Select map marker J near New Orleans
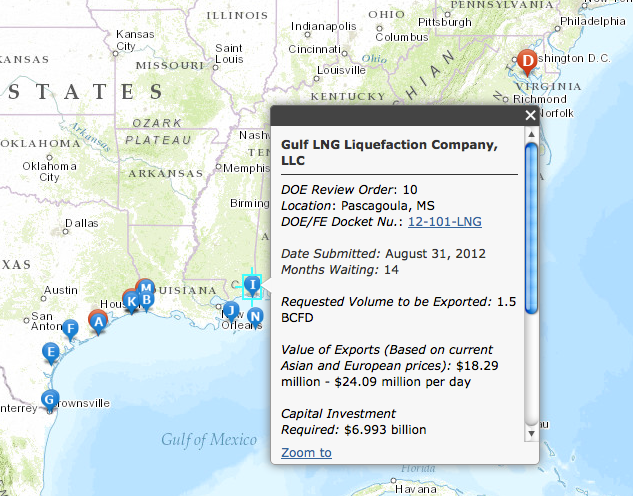The width and height of the screenshot is (633, 496). [x=231, y=311]
